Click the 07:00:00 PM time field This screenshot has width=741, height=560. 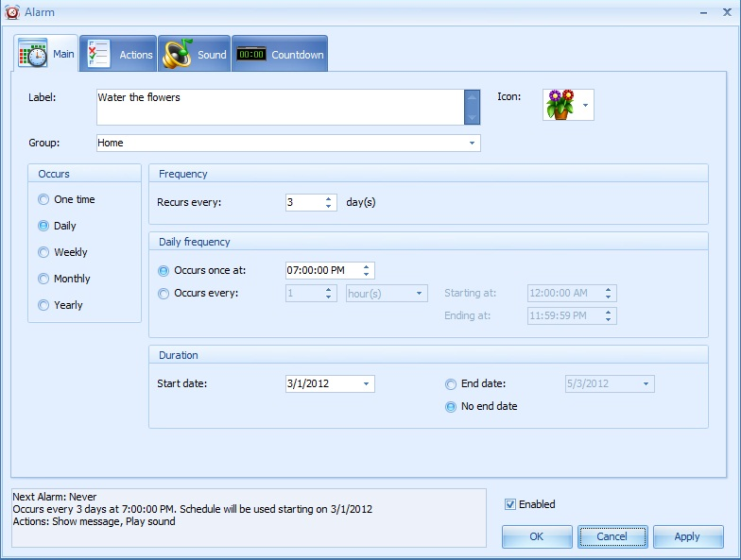323,270
